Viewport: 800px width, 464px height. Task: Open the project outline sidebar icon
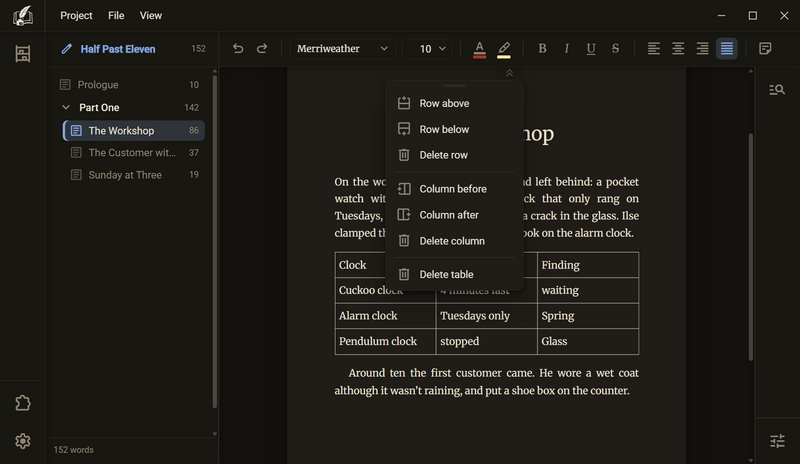[22, 54]
